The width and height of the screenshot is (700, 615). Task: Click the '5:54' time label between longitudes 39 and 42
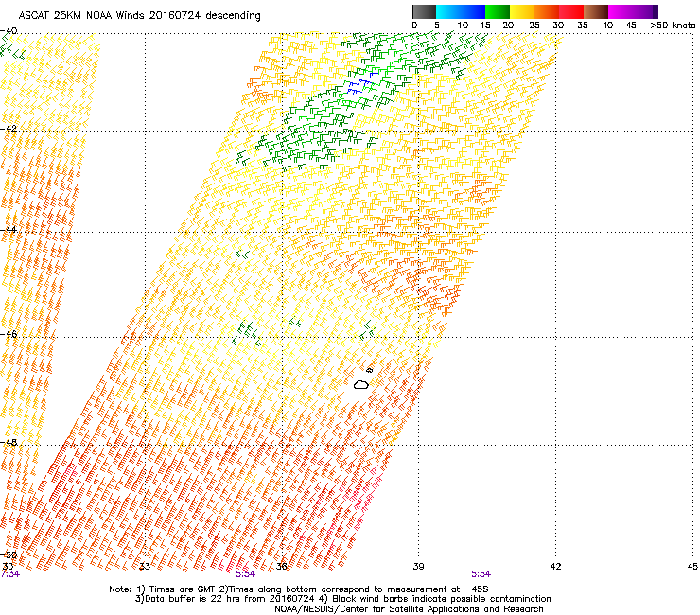click(x=481, y=574)
